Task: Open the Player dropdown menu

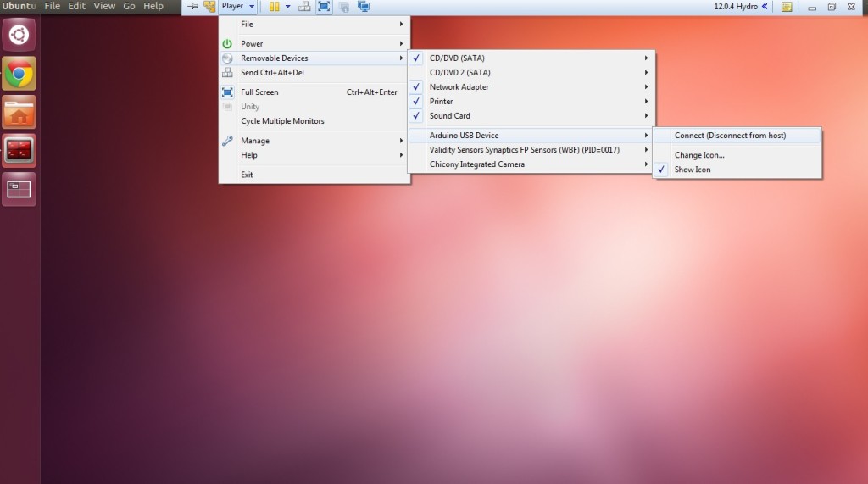Action: pyautogui.click(x=236, y=7)
